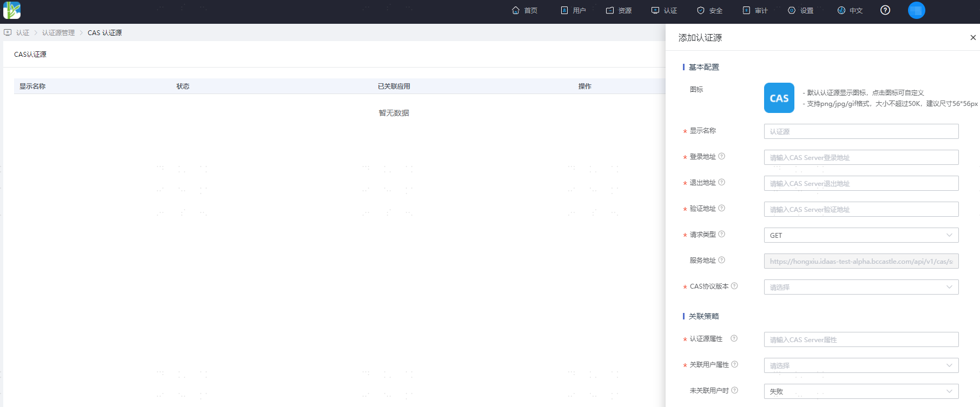Focus the 登录地址 input field
Screen dimensions: 980x407
click(x=861, y=157)
